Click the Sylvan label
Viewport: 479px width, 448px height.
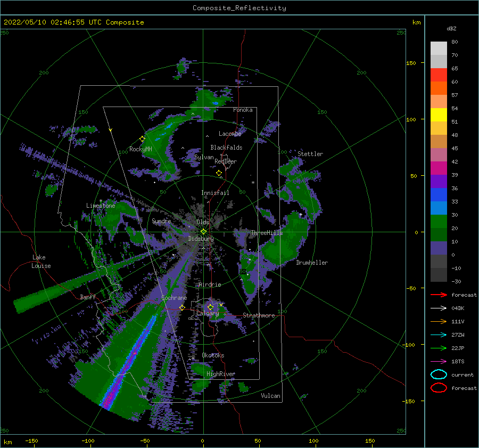(x=204, y=157)
